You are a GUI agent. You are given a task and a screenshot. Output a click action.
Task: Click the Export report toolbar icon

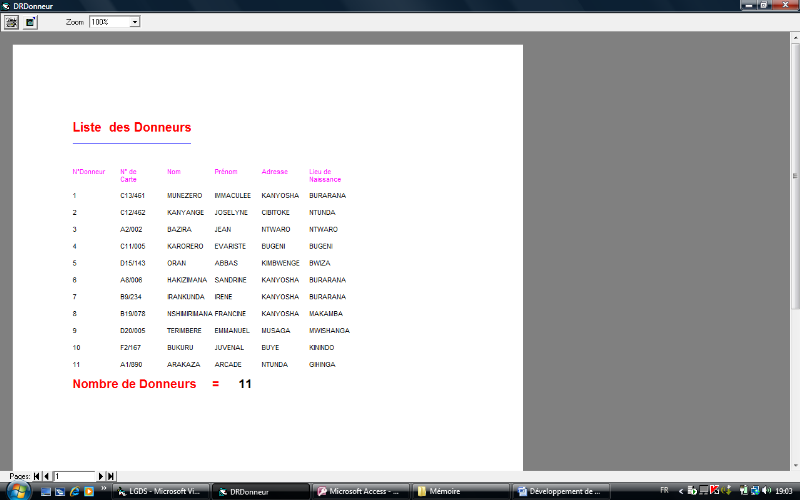pos(30,22)
